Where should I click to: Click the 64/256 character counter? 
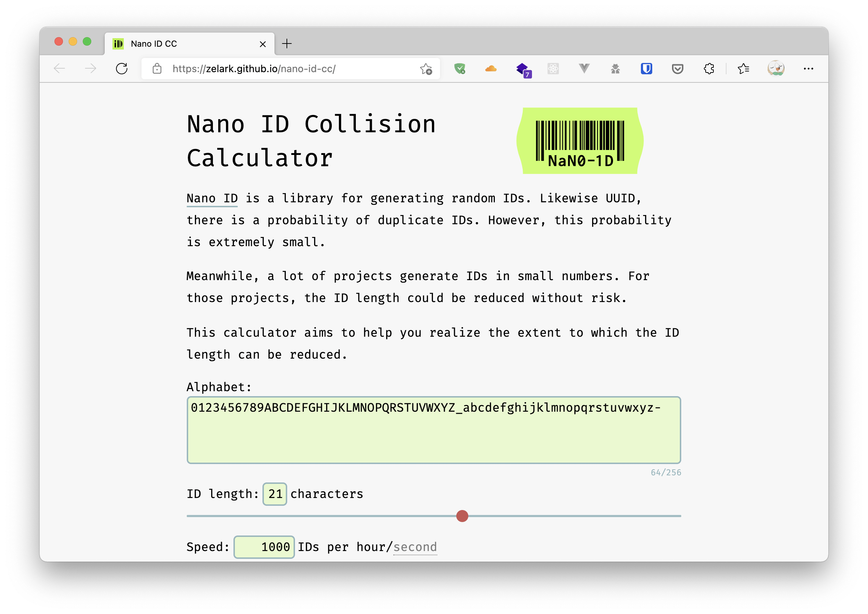click(x=666, y=472)
